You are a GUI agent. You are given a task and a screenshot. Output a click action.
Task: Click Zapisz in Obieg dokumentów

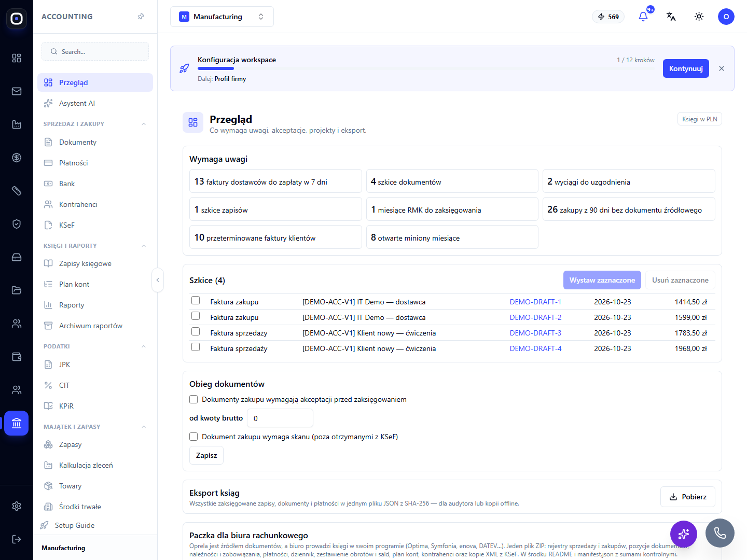206,455
